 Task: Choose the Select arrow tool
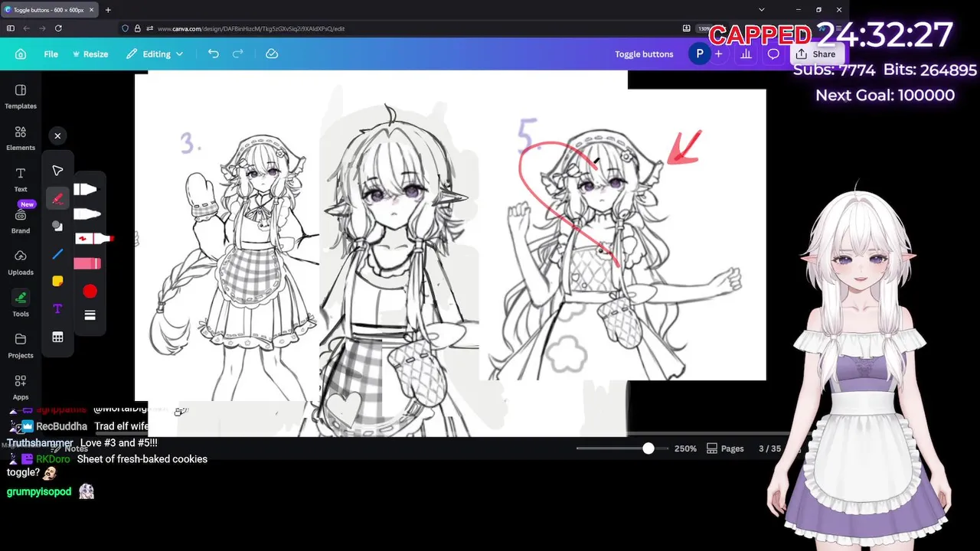(x=57, y=171)
